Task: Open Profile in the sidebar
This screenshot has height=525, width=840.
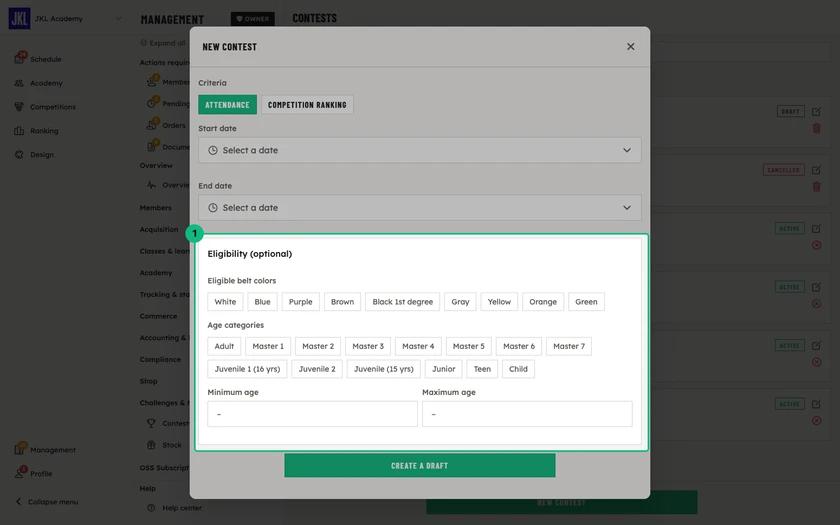Action: pyautogui.click(x=41, y=474)
